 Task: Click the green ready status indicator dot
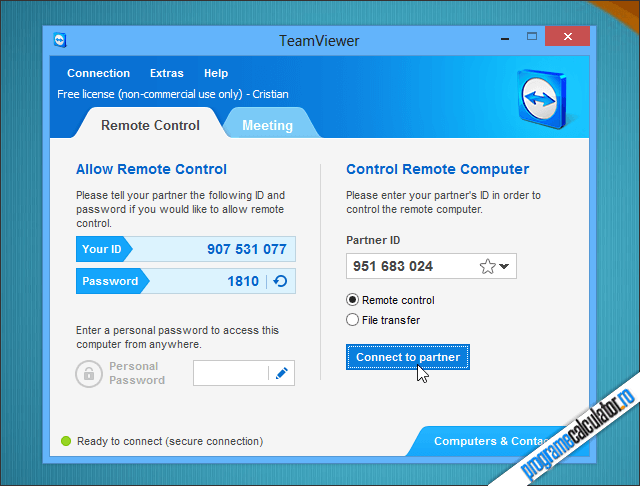66,441
